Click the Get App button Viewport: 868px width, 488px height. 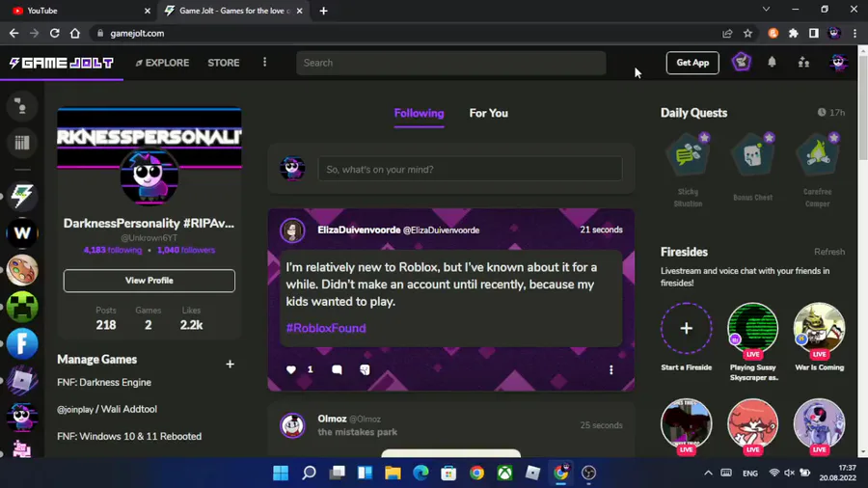[x=692, y=63]
